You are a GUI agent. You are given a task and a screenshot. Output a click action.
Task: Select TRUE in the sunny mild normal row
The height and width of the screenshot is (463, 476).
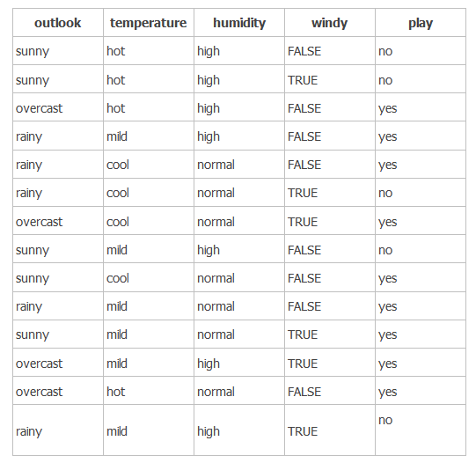pyautogui.click(x=303, y=334)
